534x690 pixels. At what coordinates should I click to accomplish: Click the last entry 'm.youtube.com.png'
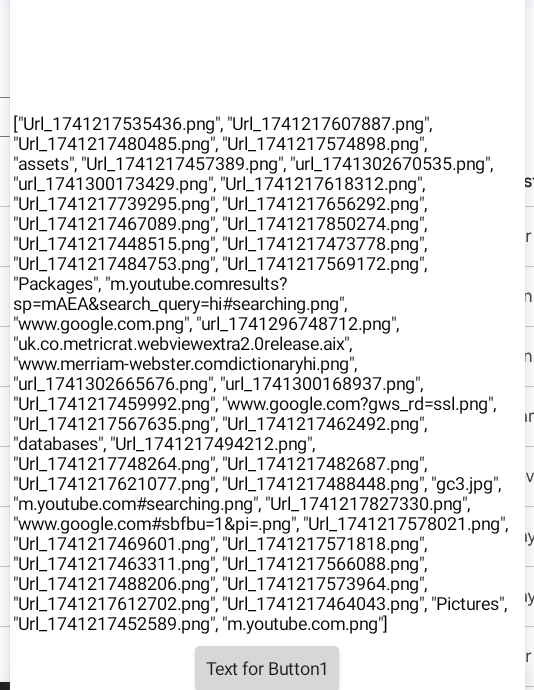303,624
